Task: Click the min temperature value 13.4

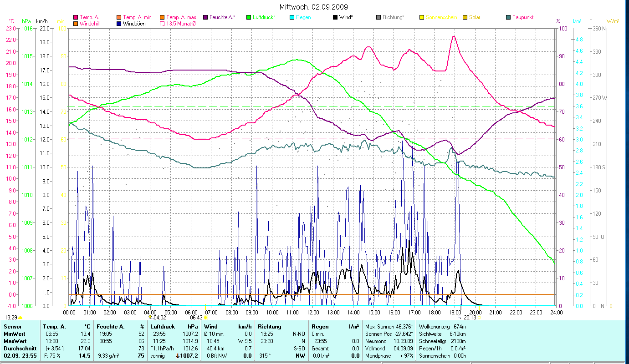Action: 85,334
